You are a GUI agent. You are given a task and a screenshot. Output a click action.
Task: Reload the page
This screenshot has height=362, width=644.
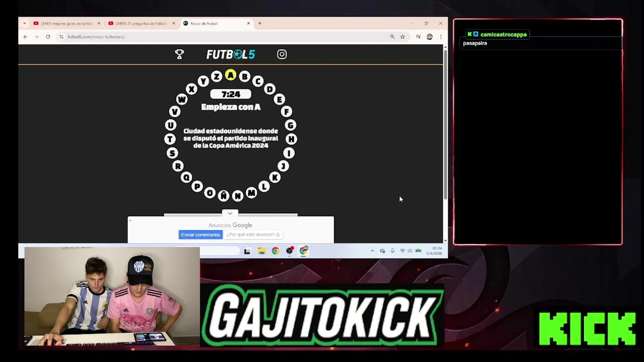[48, 37]
